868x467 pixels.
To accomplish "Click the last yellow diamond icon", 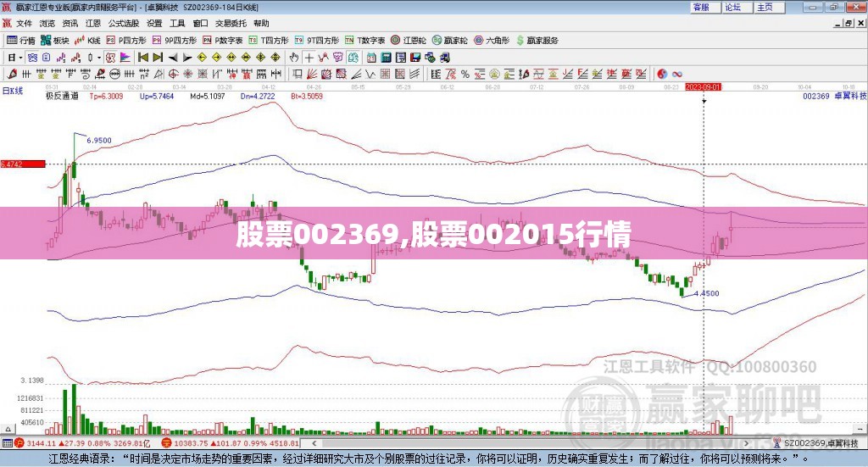I will point(275,58).
